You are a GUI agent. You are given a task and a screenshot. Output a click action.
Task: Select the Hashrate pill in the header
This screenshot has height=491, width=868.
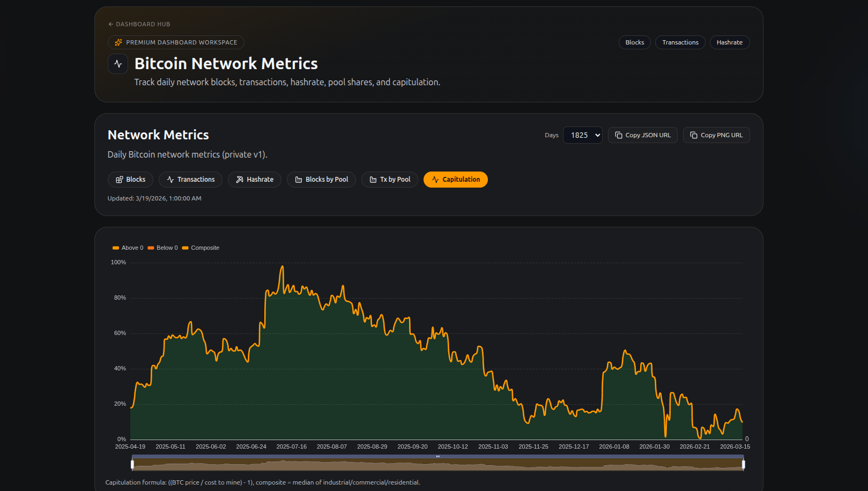[x=729, y=42]
